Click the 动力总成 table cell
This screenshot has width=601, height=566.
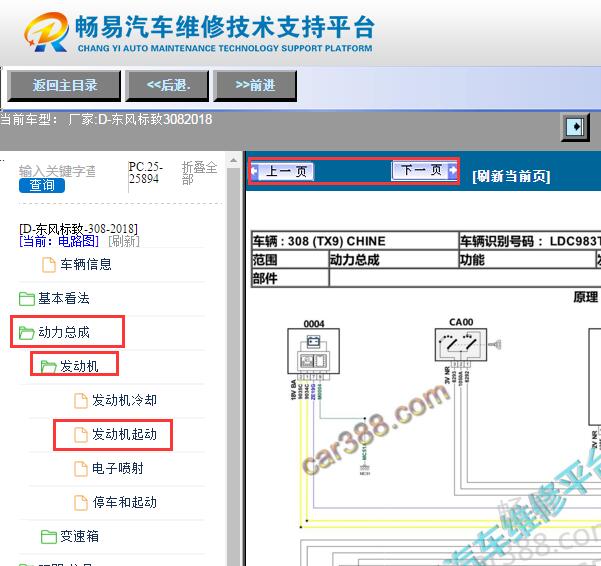coord(394,260)
